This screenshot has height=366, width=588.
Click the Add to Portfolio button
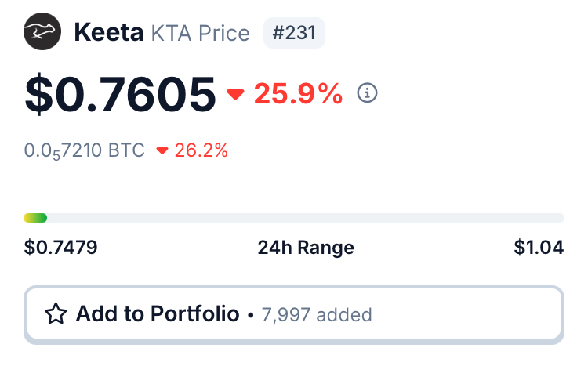294,314
